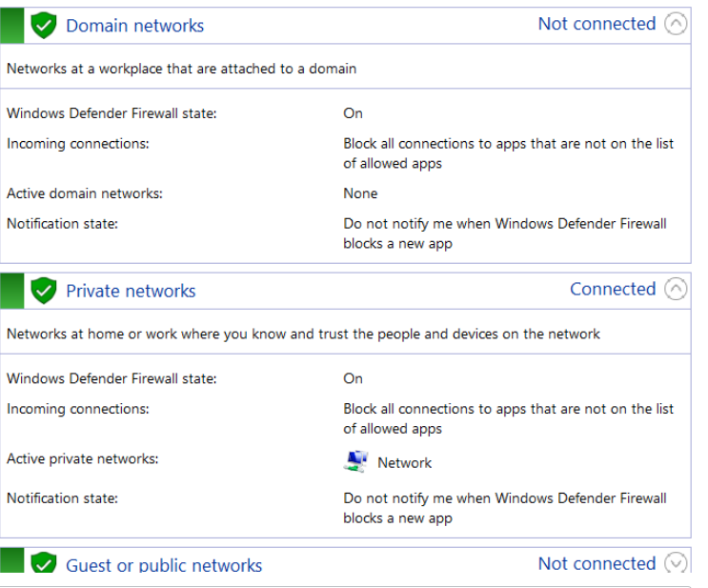The height and width of the screenshot is (588, 708).
Task: Click Connected status beside Private networks
Action: (x=613, y=289)
